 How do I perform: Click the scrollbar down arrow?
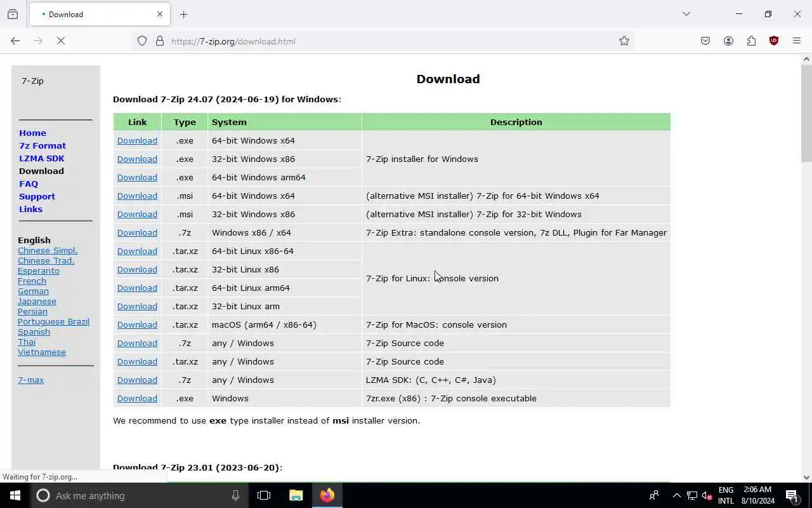(x=806, y=477)
